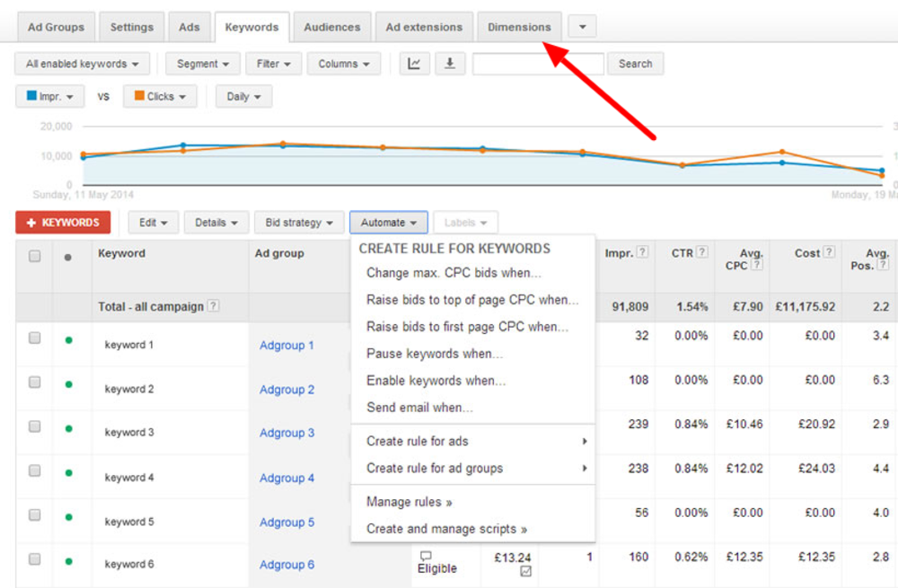Image resolution: width=898 pixels, height=588 pixels.
Task: Open the Edit dropdown
Action: coord(153,222)
